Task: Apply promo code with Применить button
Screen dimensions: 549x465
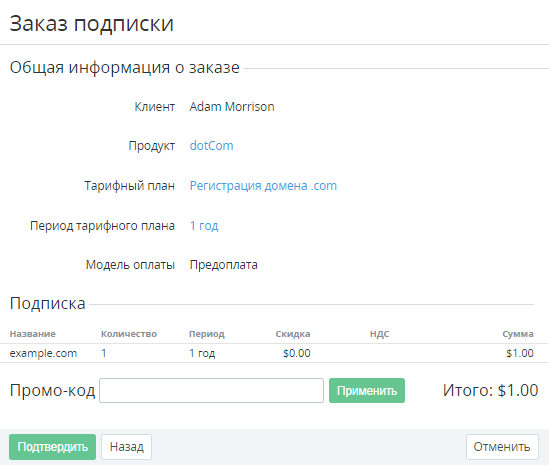Action: pos(367,390)
